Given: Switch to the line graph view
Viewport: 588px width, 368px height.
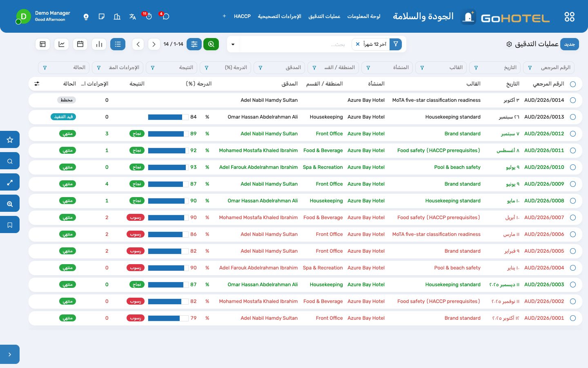Looking at the screenshot, I should click(61, 44).
